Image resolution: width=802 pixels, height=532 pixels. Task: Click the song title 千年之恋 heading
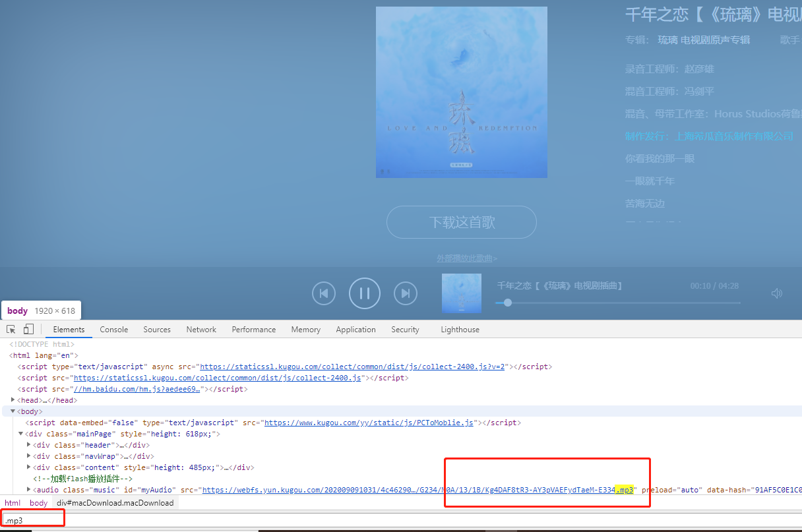click(x=713, y=13)
